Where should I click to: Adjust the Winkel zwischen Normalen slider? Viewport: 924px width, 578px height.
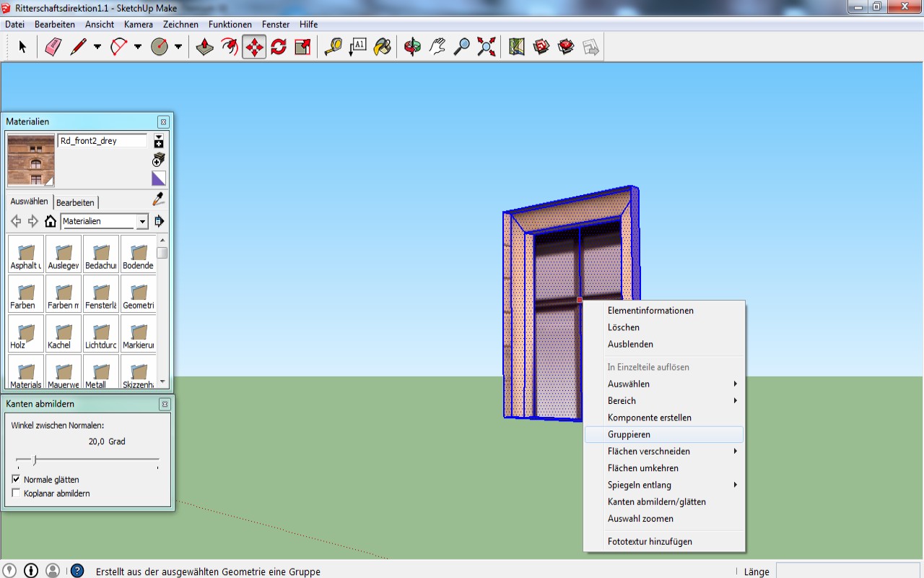pyautogui.click(x=35, y=460)
